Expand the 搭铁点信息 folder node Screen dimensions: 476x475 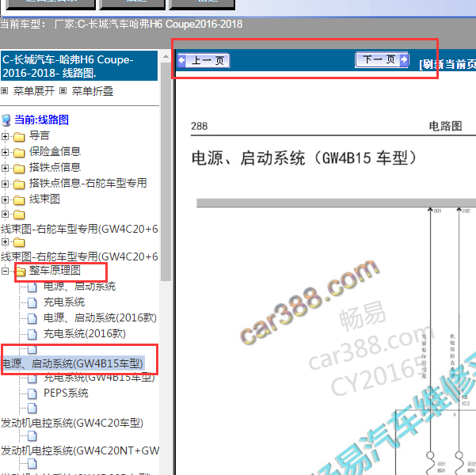[5, 168]
